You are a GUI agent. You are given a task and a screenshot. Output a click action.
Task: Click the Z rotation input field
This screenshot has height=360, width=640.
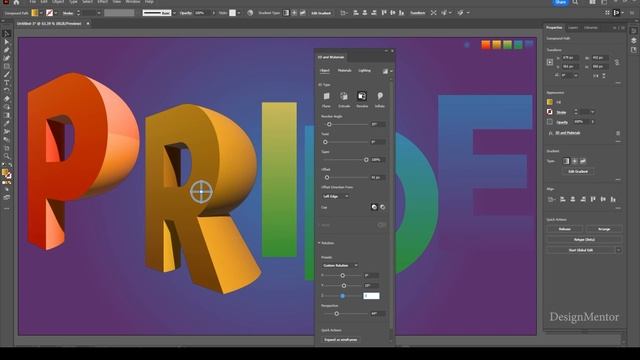pos(371,296)
